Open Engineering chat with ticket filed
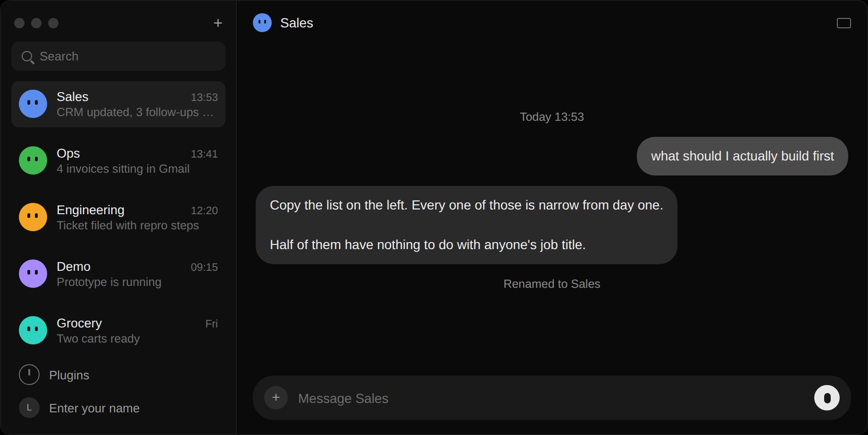 pyautogui.click(x=118, y=217)
